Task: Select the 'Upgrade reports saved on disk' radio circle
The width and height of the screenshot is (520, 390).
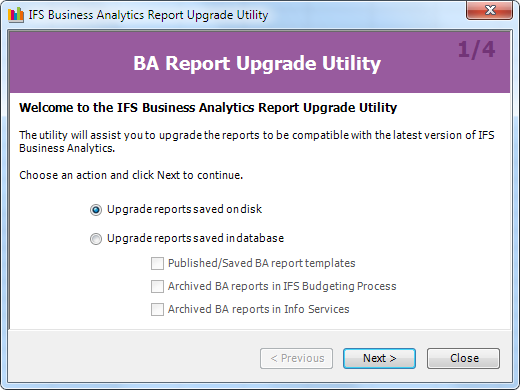Action: (x=96, y=210)
